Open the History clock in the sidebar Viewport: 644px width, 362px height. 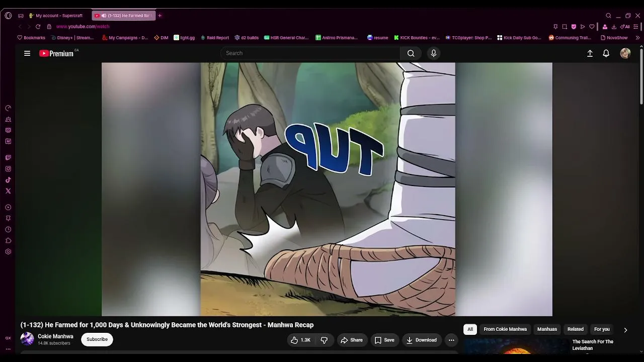(x=8, y=229)
